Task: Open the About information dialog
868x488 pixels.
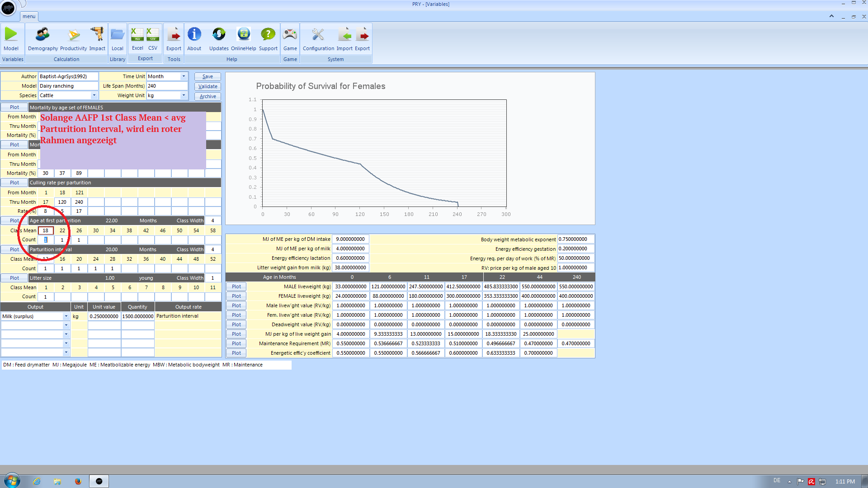Action: (x=194, y=38)
